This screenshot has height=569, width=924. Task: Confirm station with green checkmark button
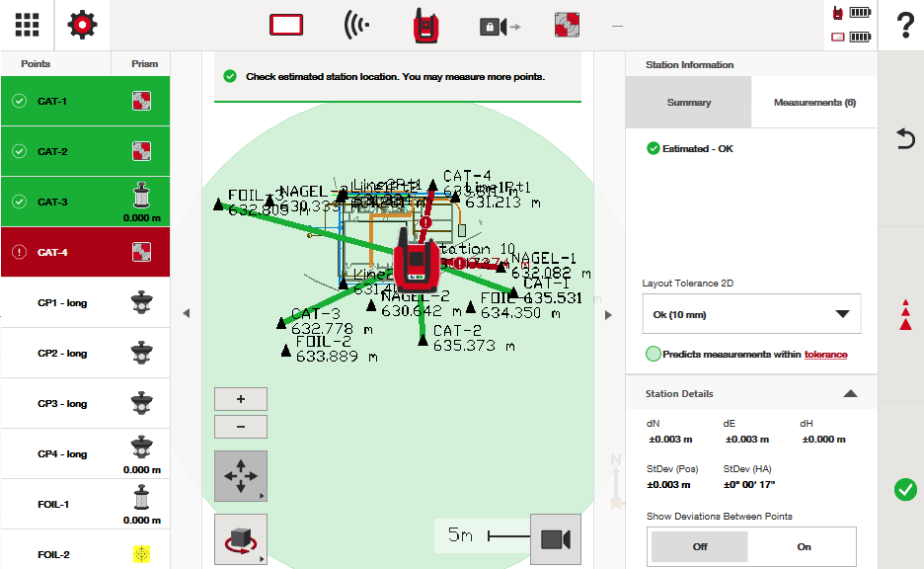pyautogui.click(x=904, y=489)
